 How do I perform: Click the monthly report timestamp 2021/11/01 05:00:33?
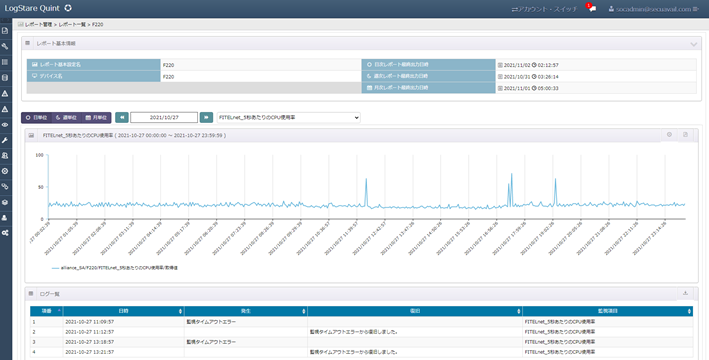coord(528,88)
